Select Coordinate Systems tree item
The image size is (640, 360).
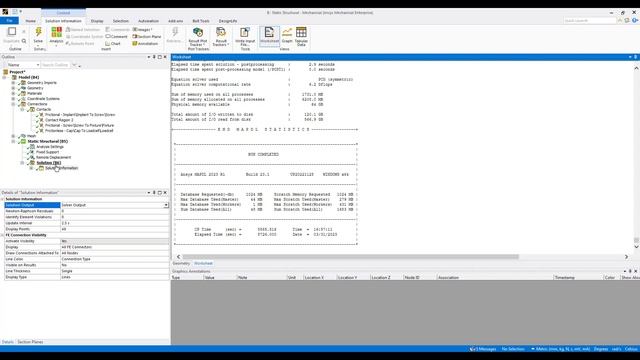[43, 98]
